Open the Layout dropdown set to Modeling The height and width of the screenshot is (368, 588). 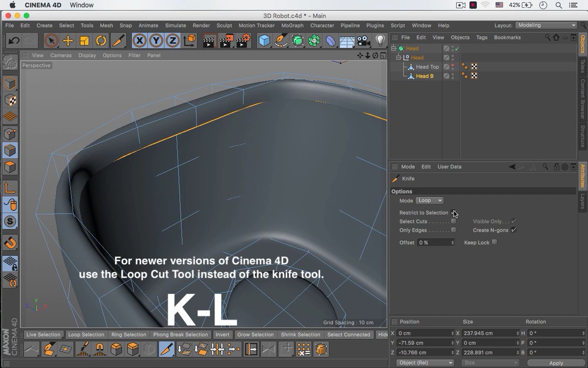tap(546, 25)
